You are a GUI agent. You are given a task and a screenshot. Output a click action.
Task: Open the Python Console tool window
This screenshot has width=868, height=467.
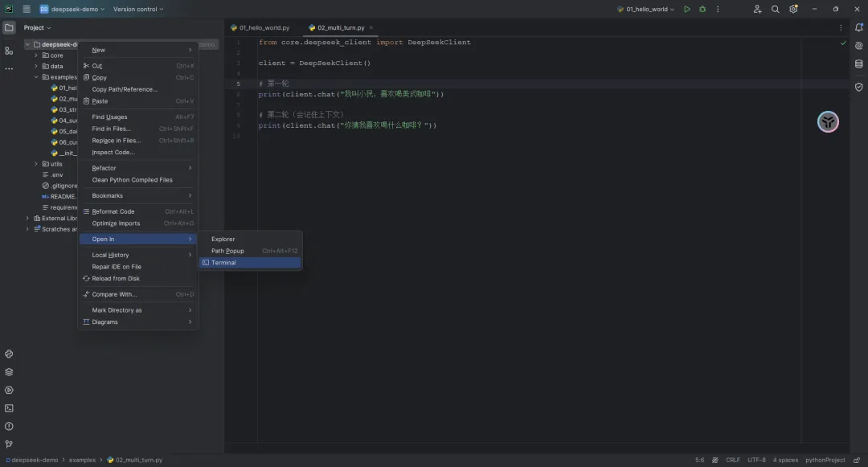click(9, 354)
